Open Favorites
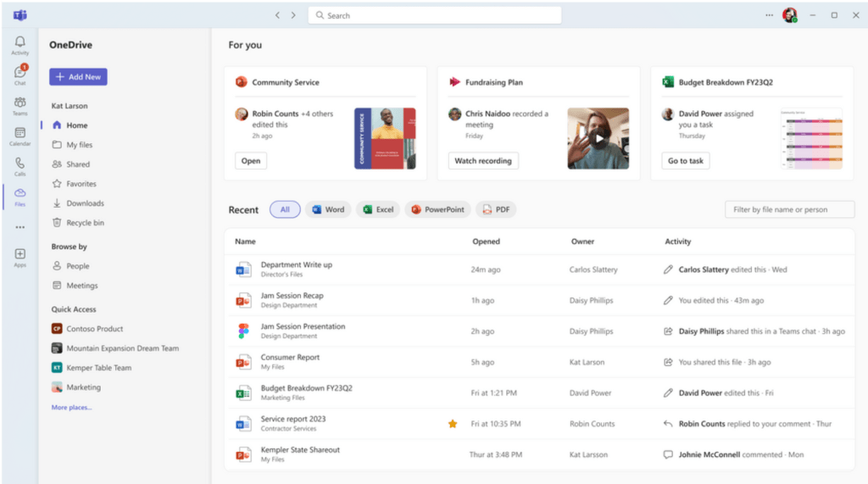The width and height of the screenshot is (868, 484). tap(81, 183)
